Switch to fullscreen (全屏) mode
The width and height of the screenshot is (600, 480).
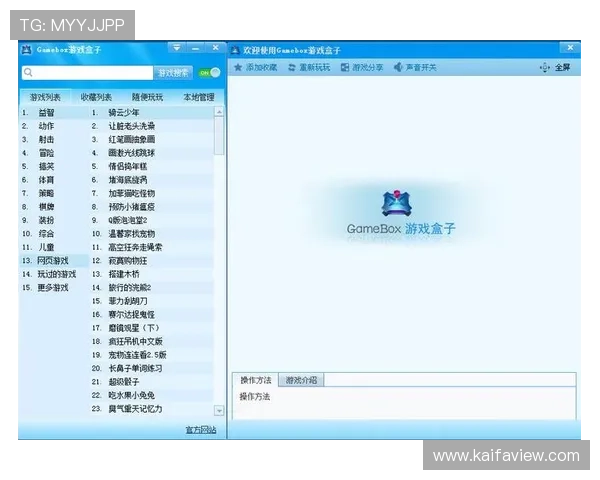coord(555,68)
